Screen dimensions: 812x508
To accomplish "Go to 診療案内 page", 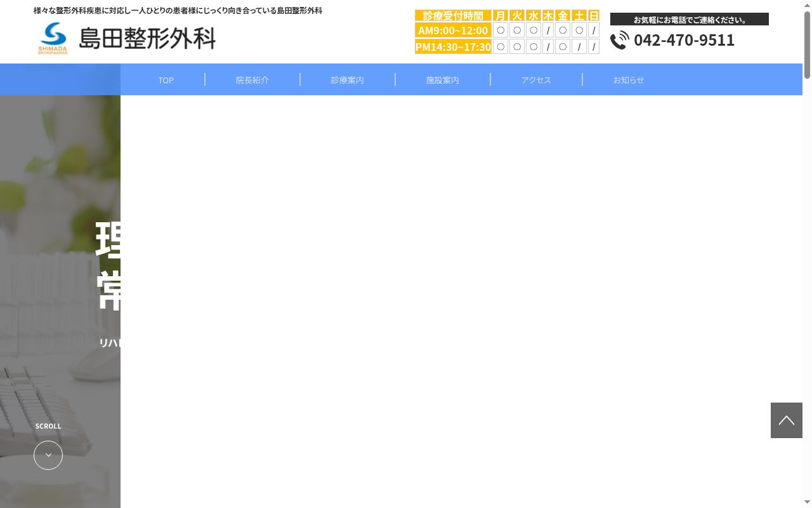I will click(348, 80).
